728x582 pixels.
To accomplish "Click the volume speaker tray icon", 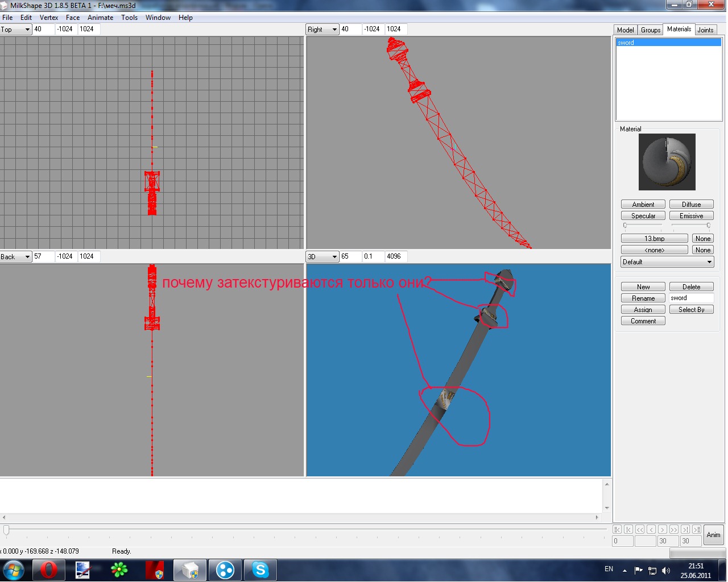I will (666, 570).
